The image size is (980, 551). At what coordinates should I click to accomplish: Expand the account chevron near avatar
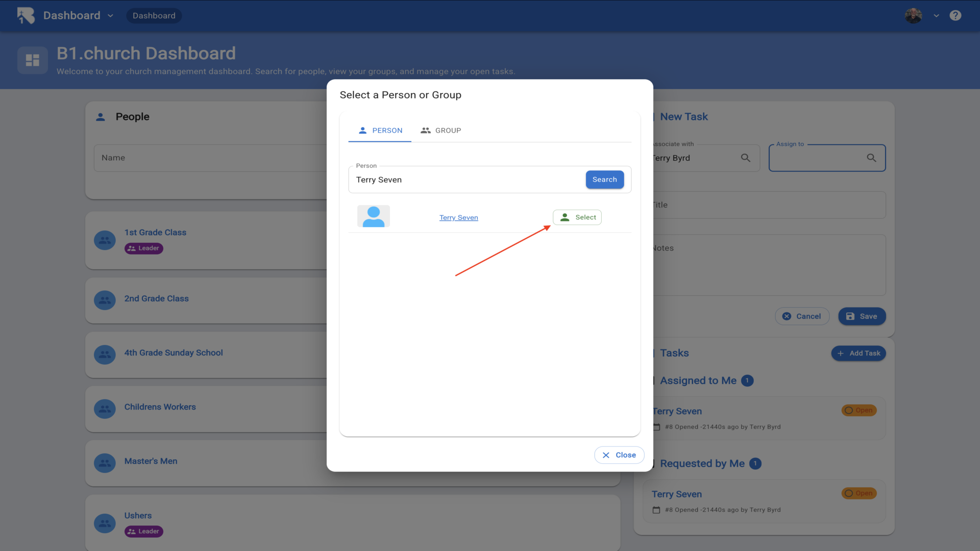pyautogui.click(x=936, y=16)
